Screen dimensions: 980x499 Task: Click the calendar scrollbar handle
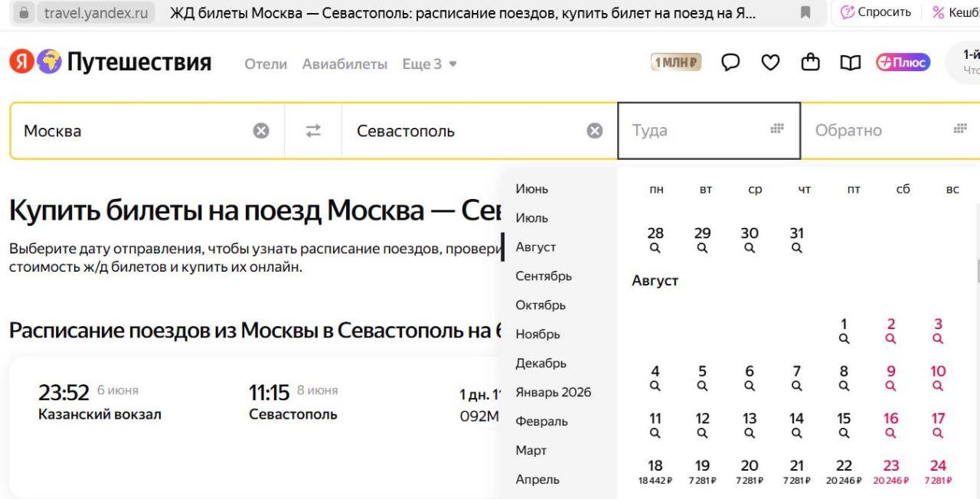[x=977, y=271]
